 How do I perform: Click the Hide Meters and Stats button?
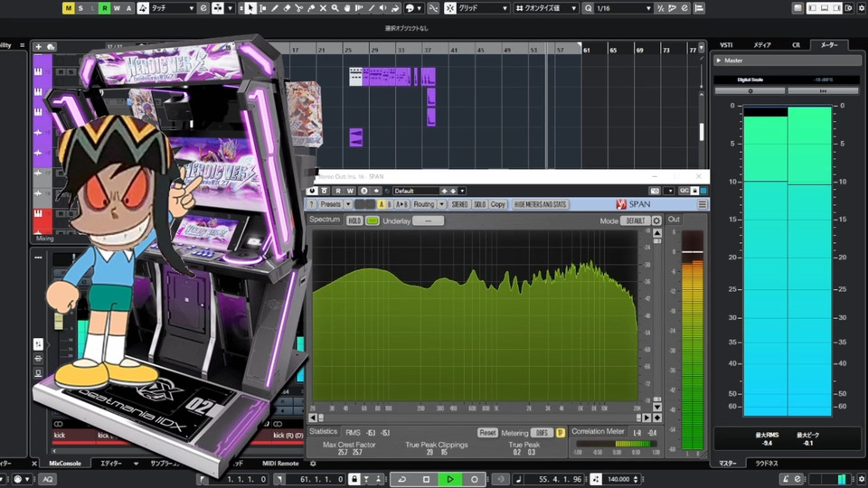pos(541,205)
